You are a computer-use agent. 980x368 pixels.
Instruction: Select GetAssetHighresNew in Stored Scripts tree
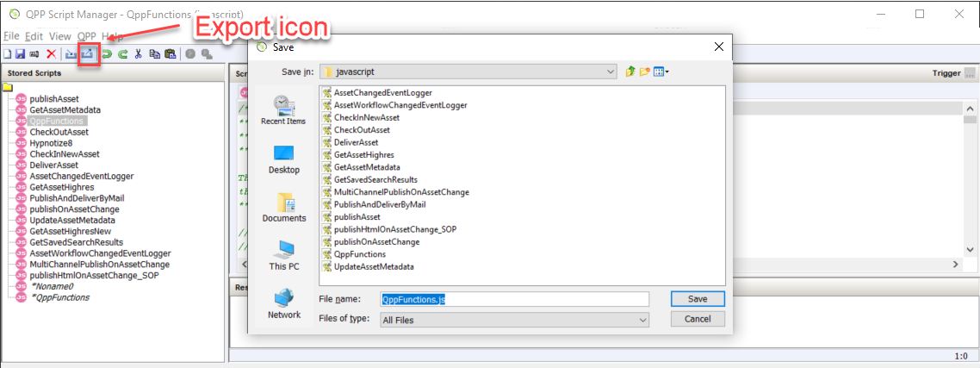tap(71, 231)
